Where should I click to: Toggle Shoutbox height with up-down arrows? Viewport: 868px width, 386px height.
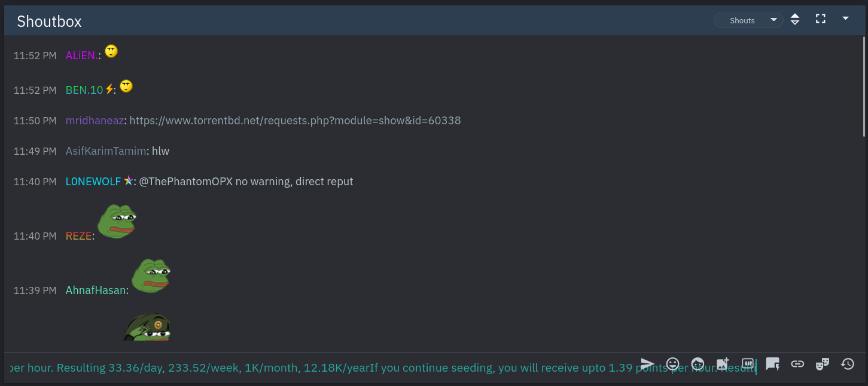pos(795,19)
